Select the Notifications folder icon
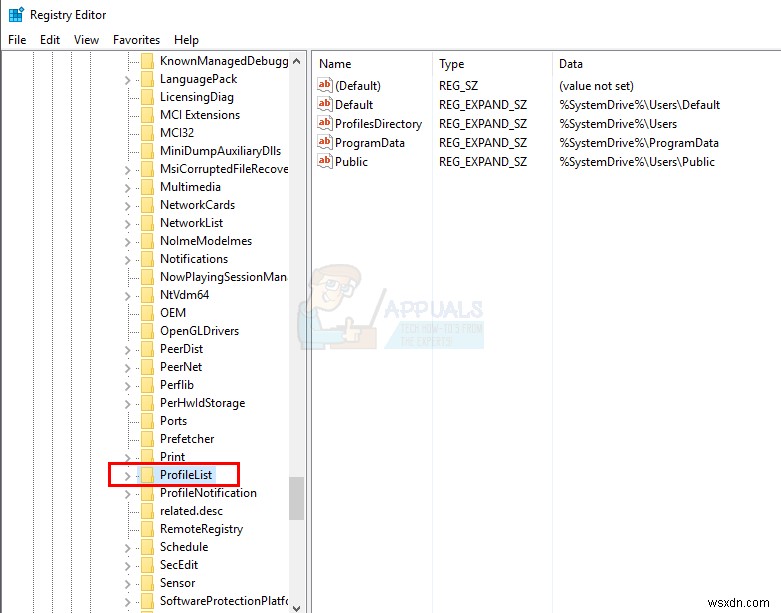The image size is (781, 613). click(x=147, y=259)
